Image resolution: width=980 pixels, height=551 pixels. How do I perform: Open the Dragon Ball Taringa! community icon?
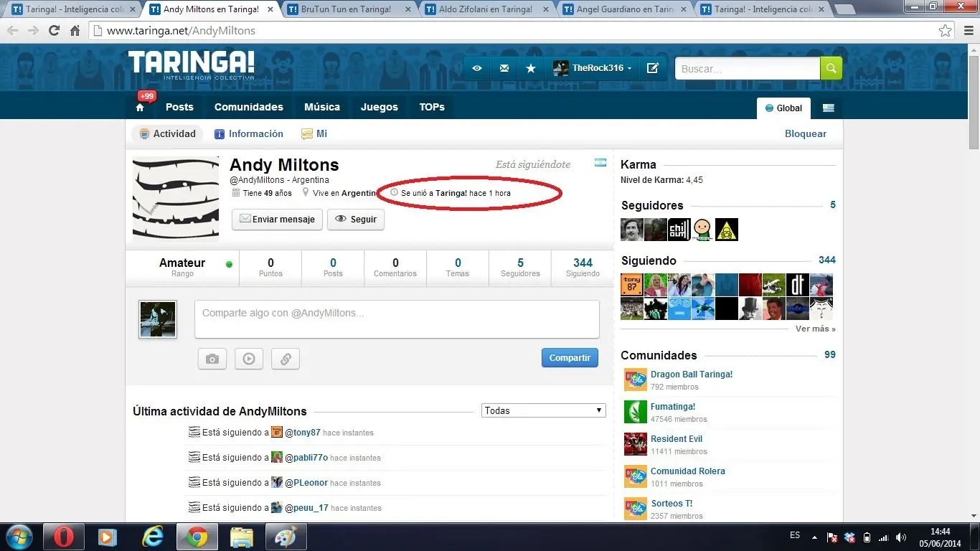(x=635, y=380)
